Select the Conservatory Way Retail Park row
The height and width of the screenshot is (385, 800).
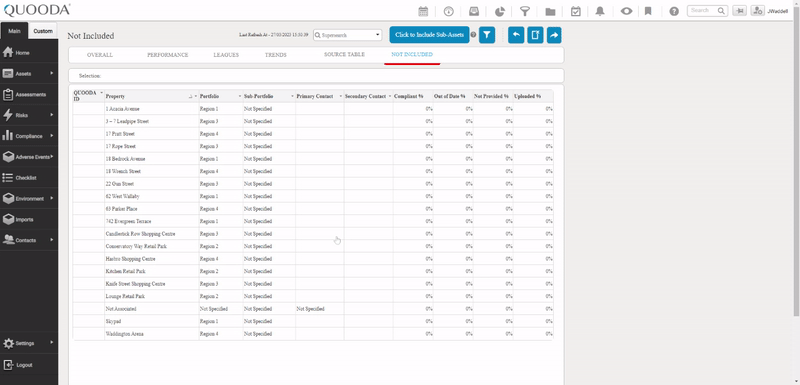[x=313, y=246]
